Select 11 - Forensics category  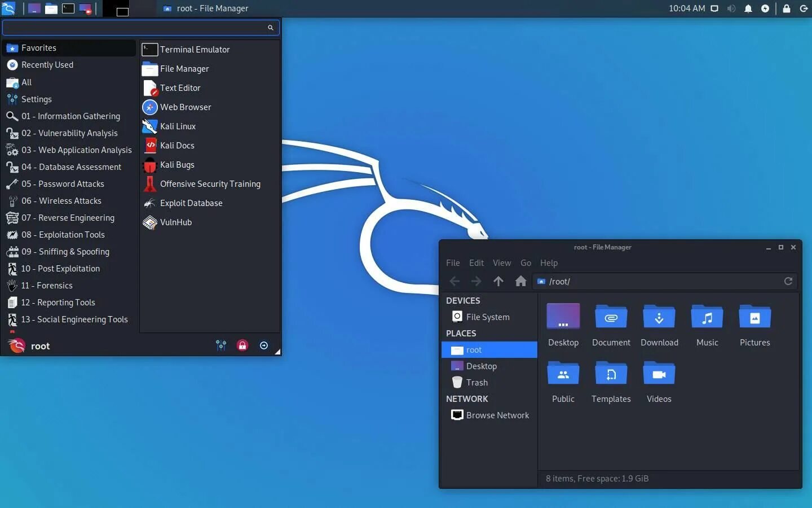point(69,286)
